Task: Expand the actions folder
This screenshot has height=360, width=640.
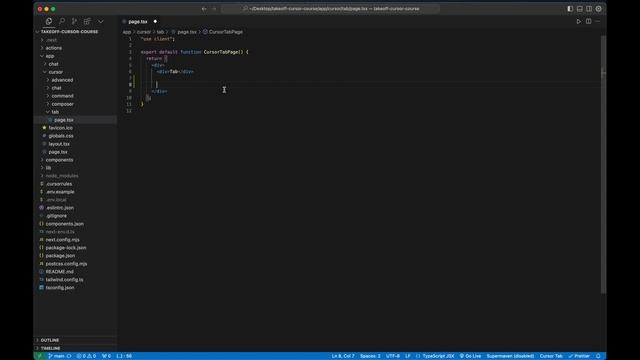Action: pos(53,48)
